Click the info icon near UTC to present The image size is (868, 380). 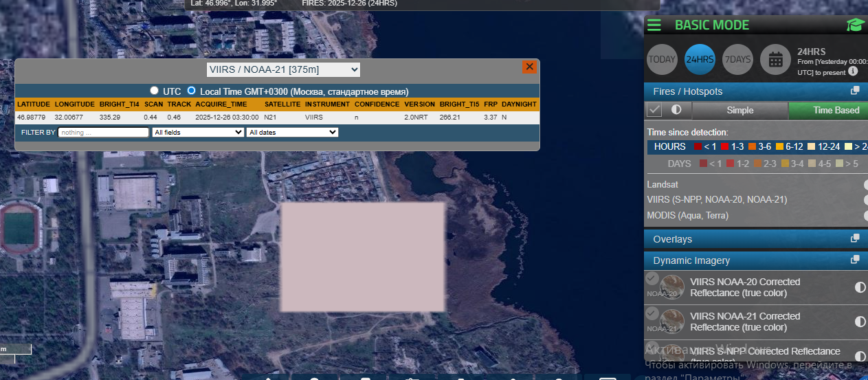(853, 71)
